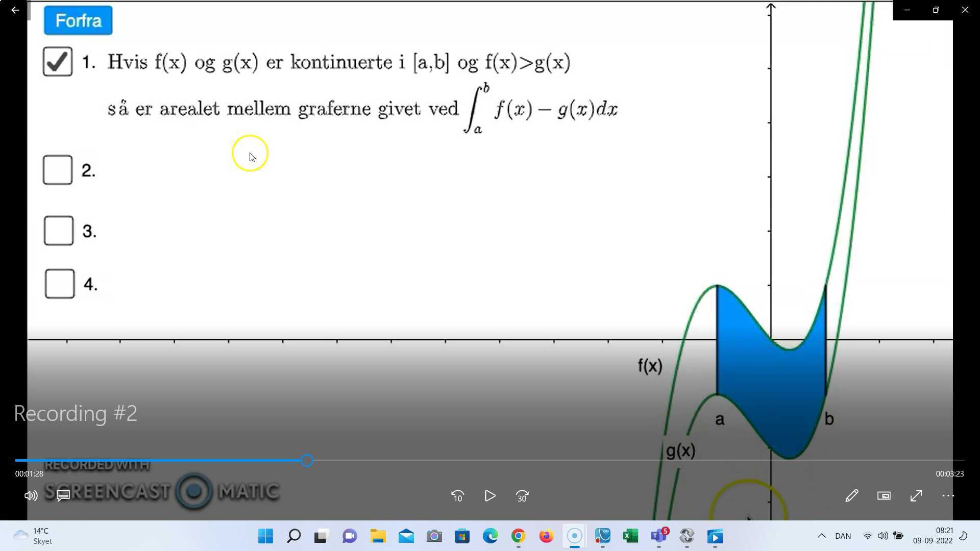Viewport: 980px width, 551px height.
Task: Show hidden system tray icons
Action: [x=821, y=536]
